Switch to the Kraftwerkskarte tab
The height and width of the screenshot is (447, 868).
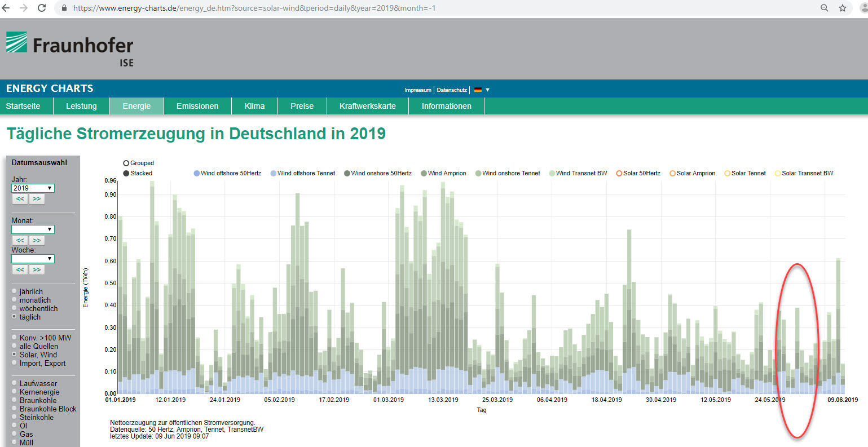click(x=367, y=106)
